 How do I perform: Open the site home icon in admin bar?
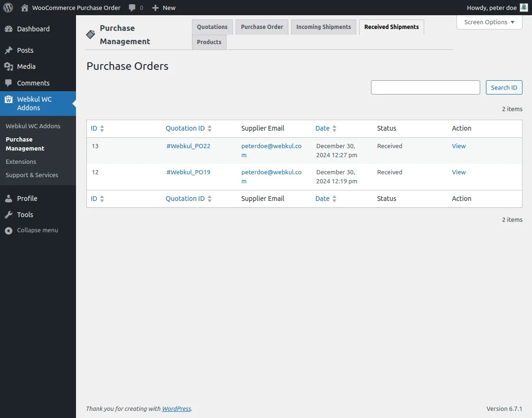click(x=24, y=8)
